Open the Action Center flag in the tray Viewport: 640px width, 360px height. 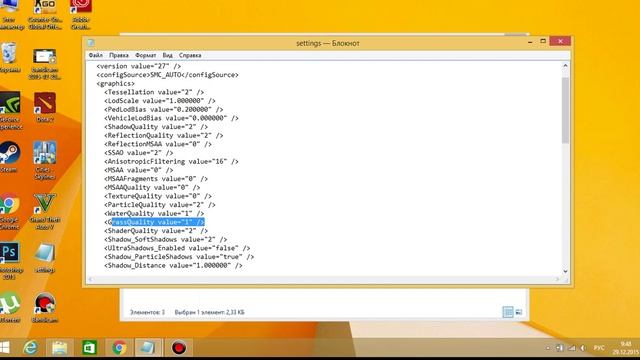(560, 348)
